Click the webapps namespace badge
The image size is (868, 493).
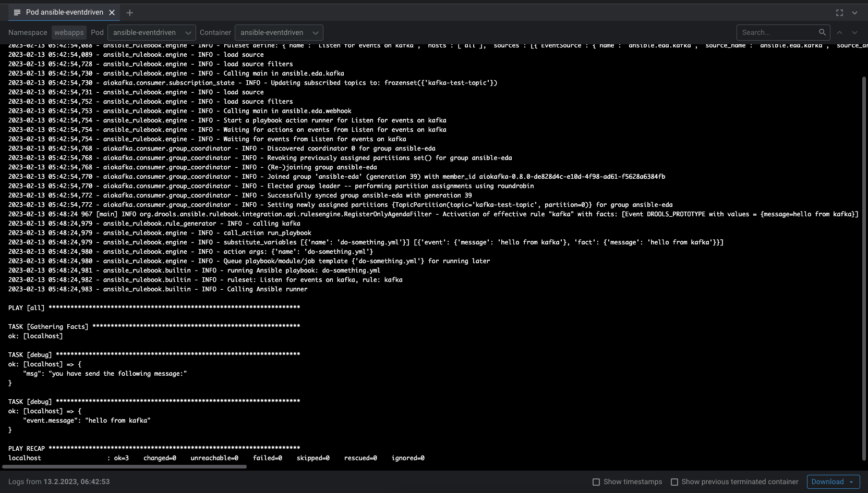tap(68, 32)
